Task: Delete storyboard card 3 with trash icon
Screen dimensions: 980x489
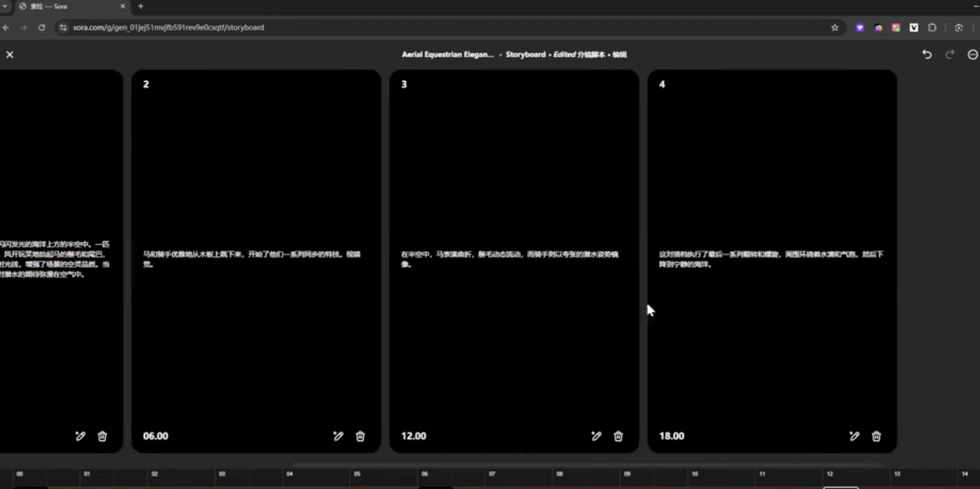Action: click(618, 436)
